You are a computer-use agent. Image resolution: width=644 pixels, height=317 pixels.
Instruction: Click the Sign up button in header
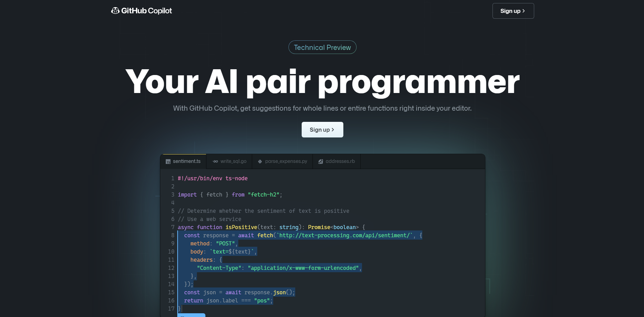coord(513,11)
